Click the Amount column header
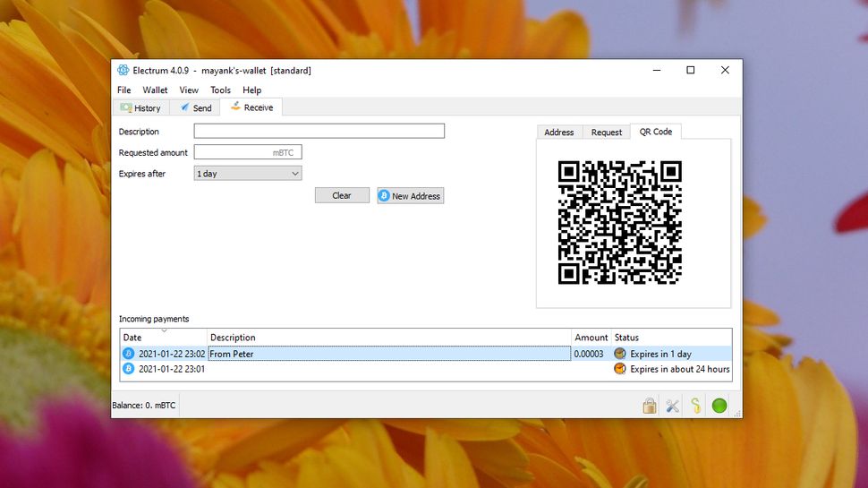The image size is (868, 488). 591,338
